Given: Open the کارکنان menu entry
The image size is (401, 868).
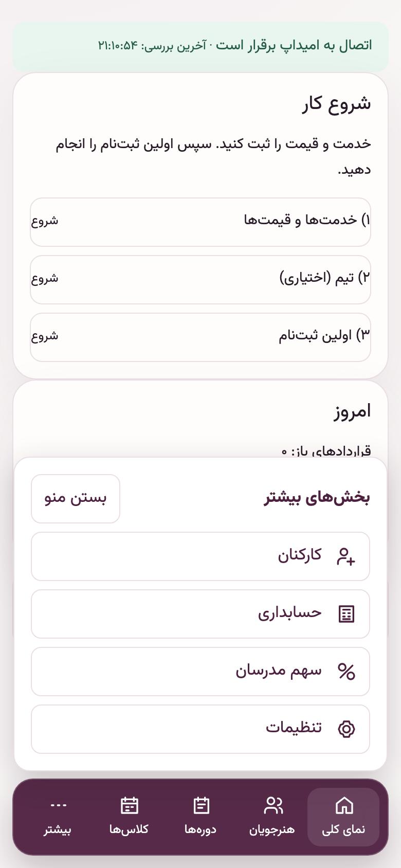Looking at the screenshot, I should click(200, 556).
